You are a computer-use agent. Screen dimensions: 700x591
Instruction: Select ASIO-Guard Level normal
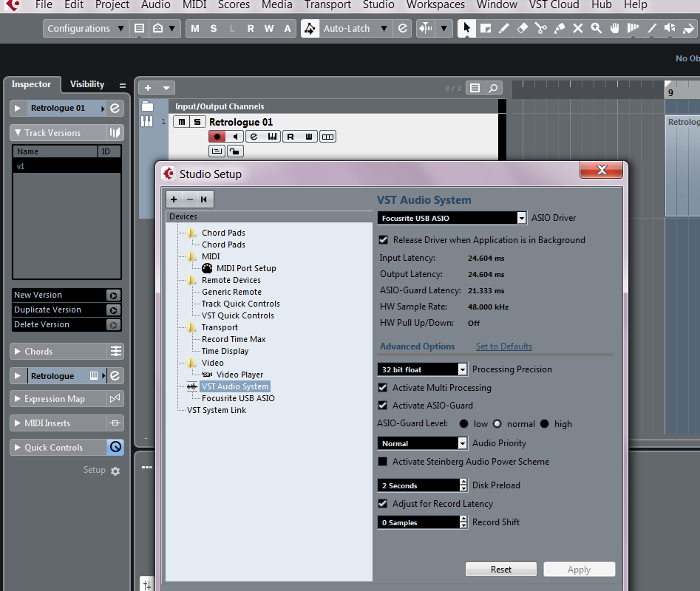coord(497,424)
